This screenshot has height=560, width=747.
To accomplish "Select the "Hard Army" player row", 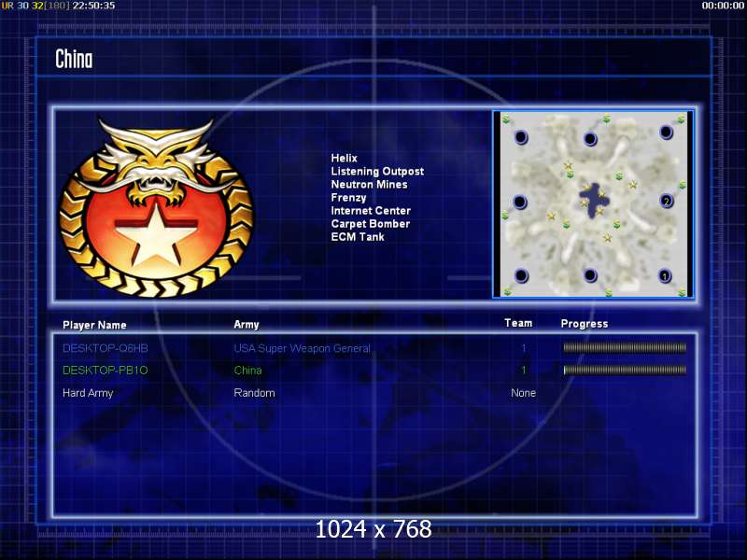I will 374,393.
